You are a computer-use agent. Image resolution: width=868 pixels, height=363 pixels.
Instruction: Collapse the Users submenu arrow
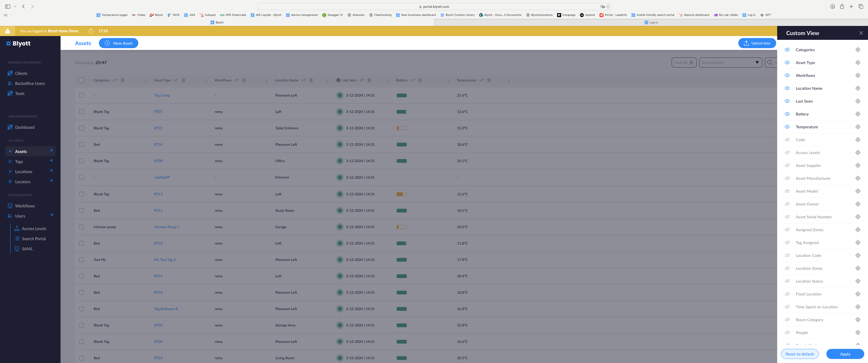52,215
